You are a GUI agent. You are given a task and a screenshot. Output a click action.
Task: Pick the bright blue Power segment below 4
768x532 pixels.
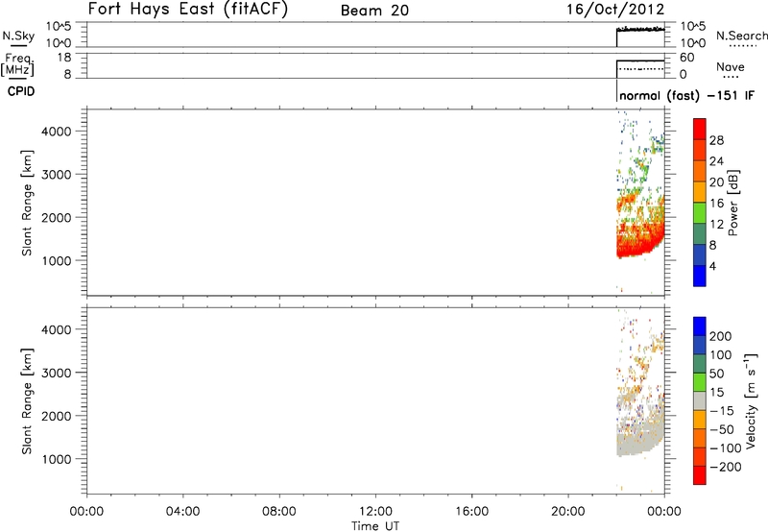coord(700,276)
